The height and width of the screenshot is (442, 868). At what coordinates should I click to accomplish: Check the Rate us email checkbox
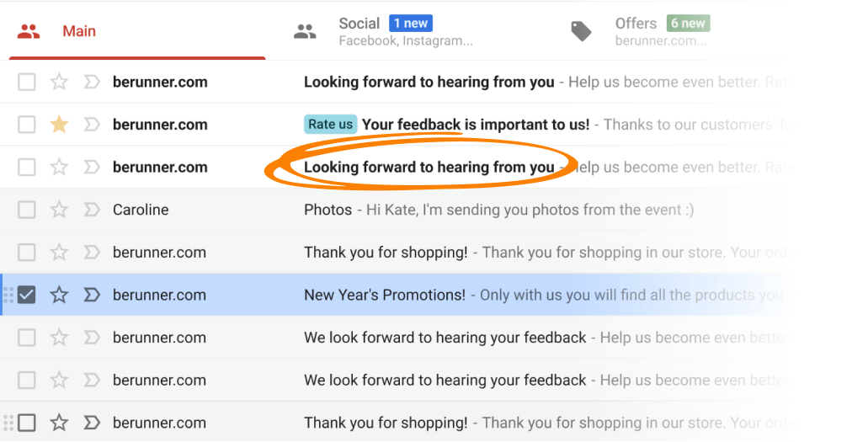(27, 125)
